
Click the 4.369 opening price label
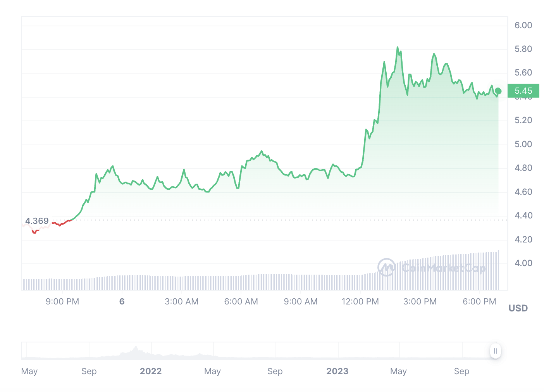(37, 221)
